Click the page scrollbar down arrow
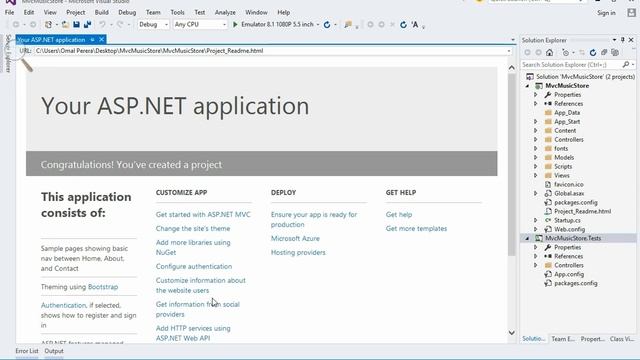Image resolution: width=640 pixels, height=360 pixels. tap(511, 333)
